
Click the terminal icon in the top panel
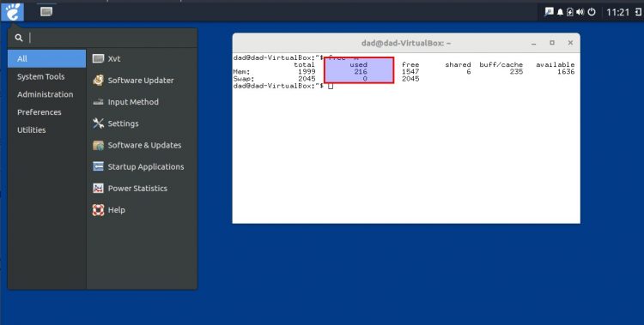(x=46, y=11)
